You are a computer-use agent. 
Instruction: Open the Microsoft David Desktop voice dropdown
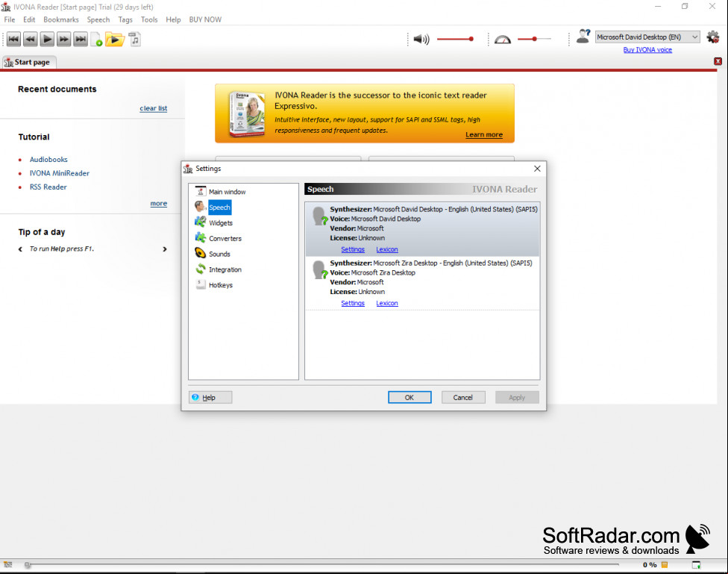click(647, 37)
